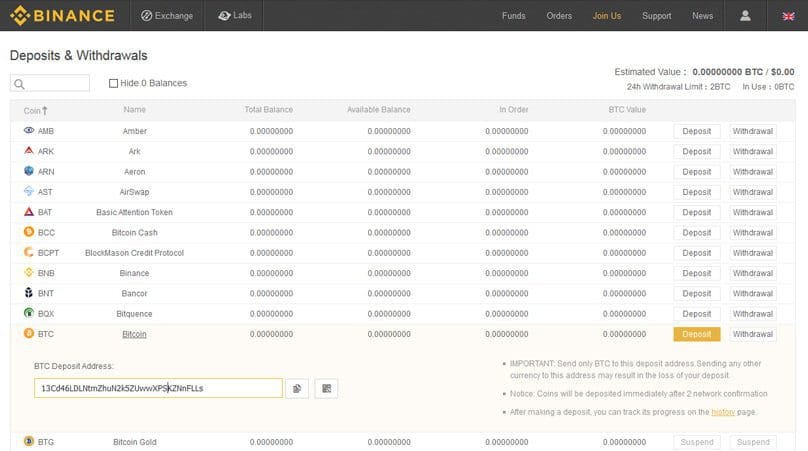Go to Funds in top navigation
This screenshot has height=451, width=808.
[513, 16]
